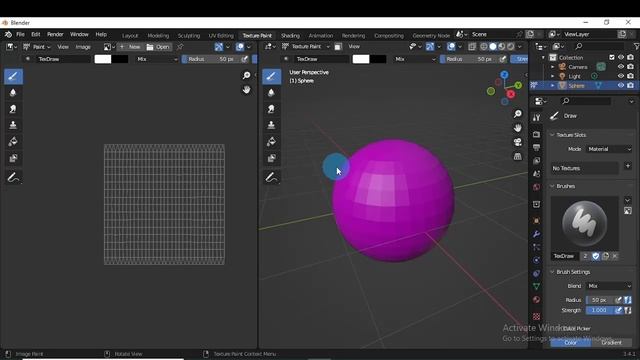Open the Render properties tab

click(x=536, y=134)
